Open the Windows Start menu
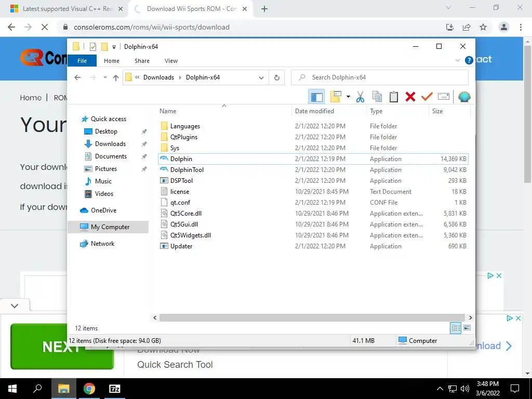Viewport: 532px width, 399px height. (12, 389)
